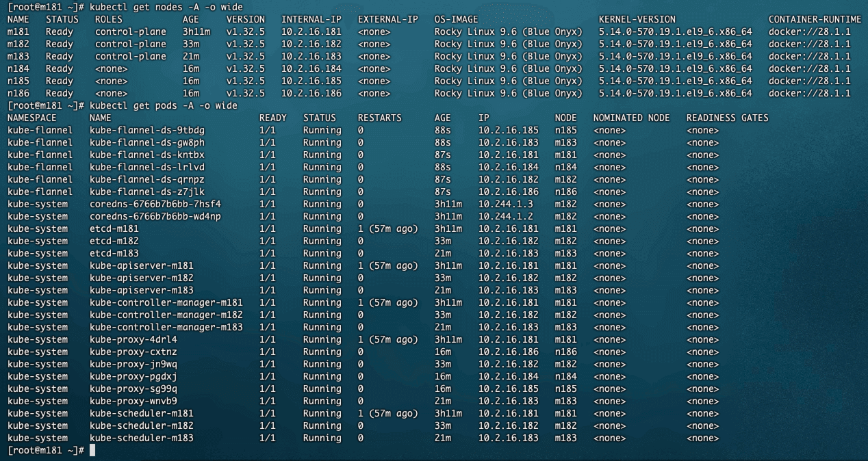Click the CONTAINER-RUNTIME column header
This screenshot has width=868, height=461.
815,19
